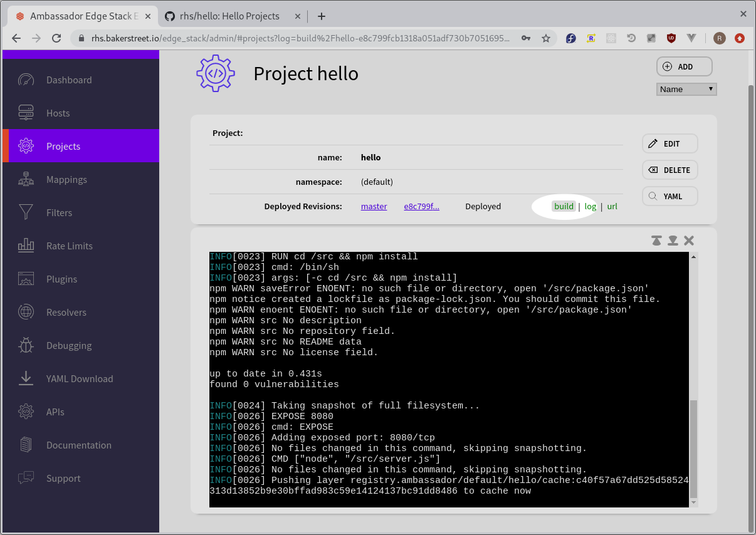Click the APIs gear icon
The width and height of the screenshot is (756, 535).
click(26, 412)
